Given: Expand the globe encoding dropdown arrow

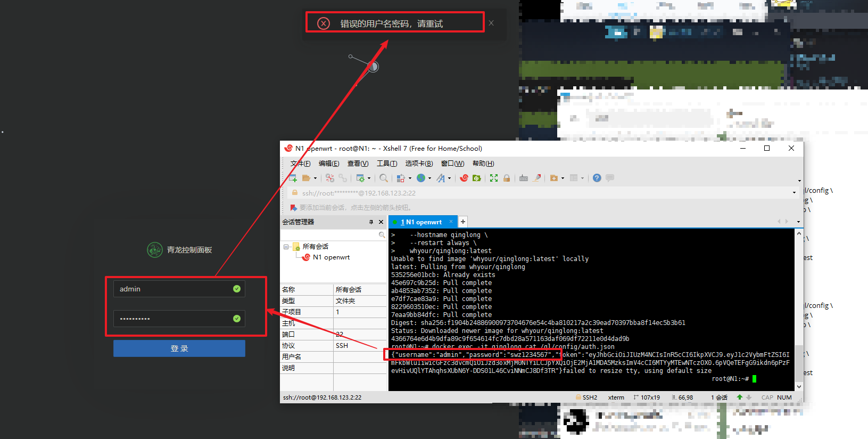Looking at the screenshot, I should (429, 178).
